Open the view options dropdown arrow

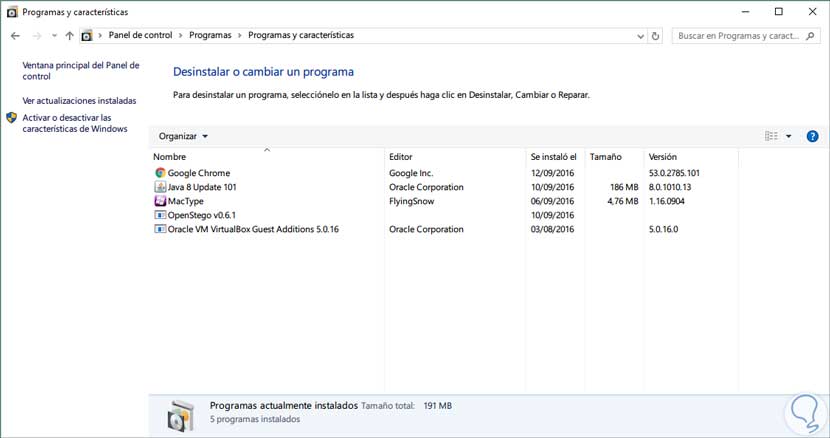[x=789, y=136]
